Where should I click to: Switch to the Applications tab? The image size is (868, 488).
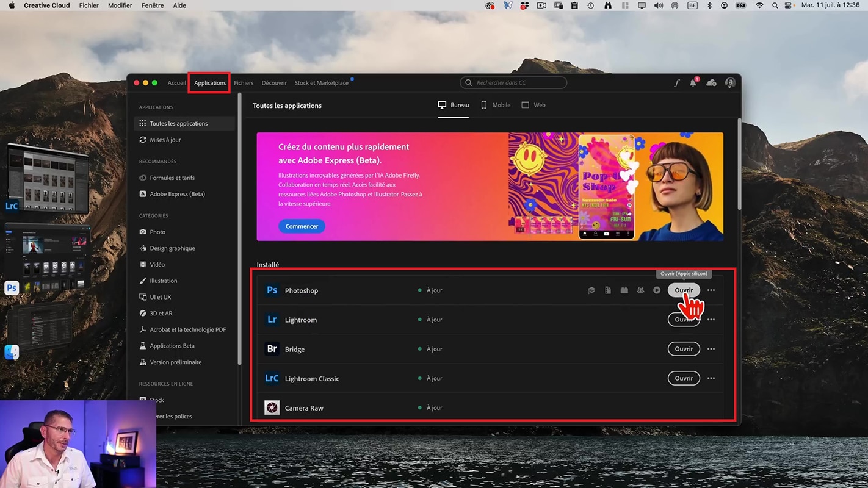210,83
